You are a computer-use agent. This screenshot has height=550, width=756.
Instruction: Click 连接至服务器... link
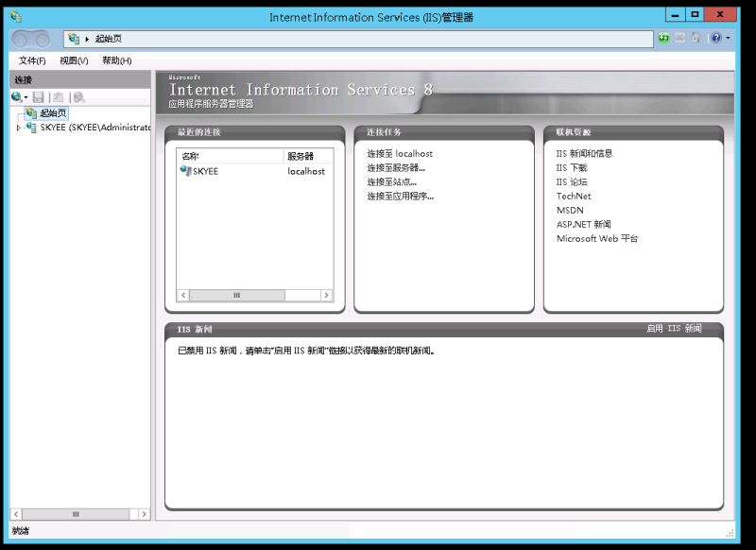click(396, 168)
